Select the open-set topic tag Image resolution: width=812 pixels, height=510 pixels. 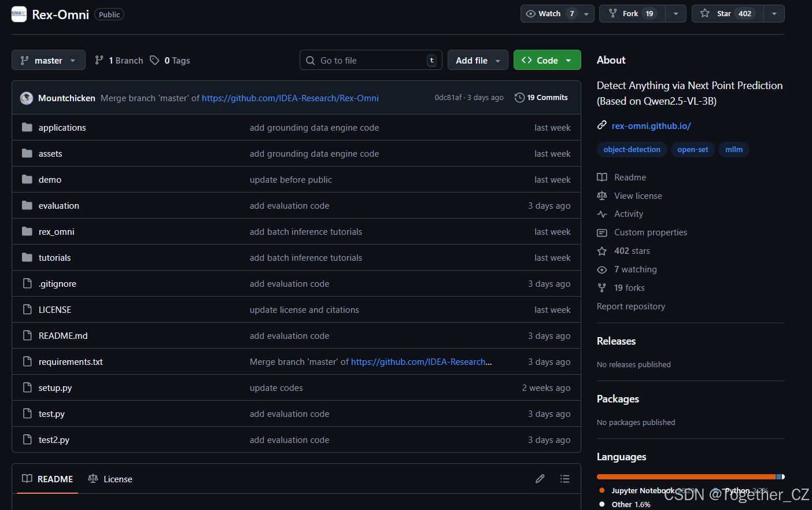tap(693, 150)
